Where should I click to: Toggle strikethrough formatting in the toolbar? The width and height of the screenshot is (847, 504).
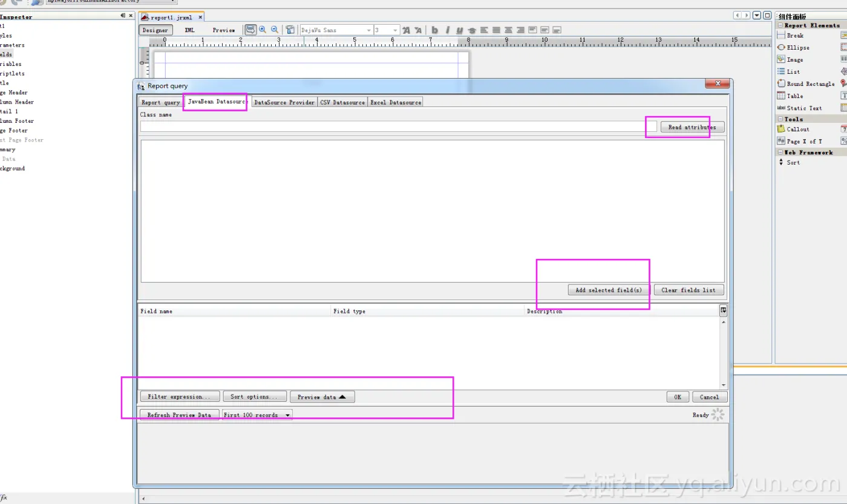pyautogui.click(x=472, y=30)
